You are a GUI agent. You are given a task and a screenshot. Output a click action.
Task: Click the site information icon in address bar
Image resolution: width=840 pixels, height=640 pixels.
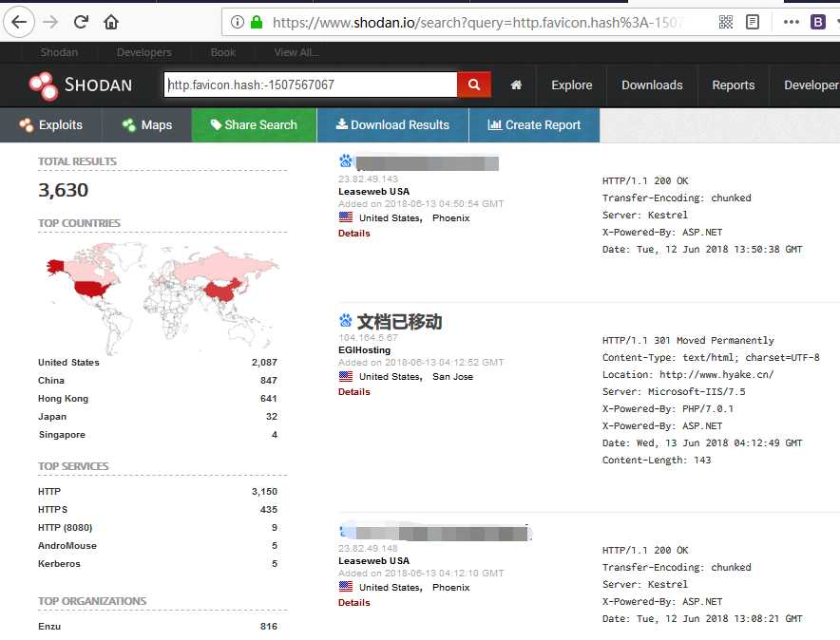point(238,22)
